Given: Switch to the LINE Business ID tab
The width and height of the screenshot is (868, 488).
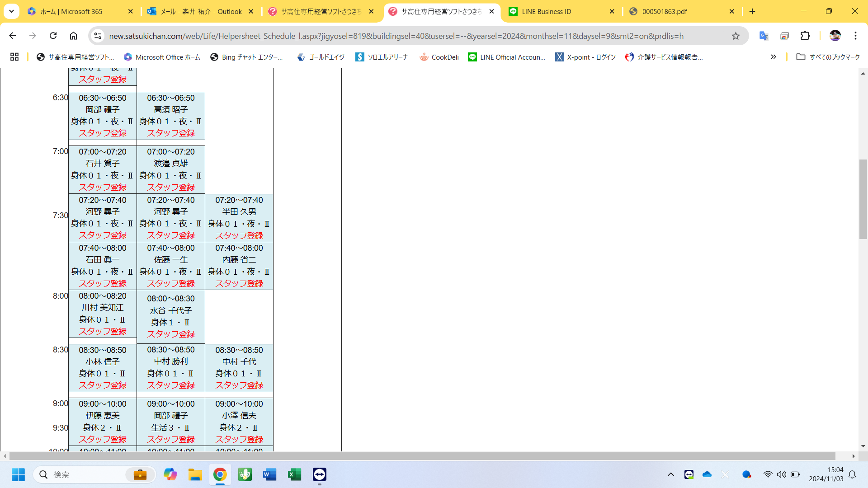Looking at the screenshot, I should coord(546,12).
